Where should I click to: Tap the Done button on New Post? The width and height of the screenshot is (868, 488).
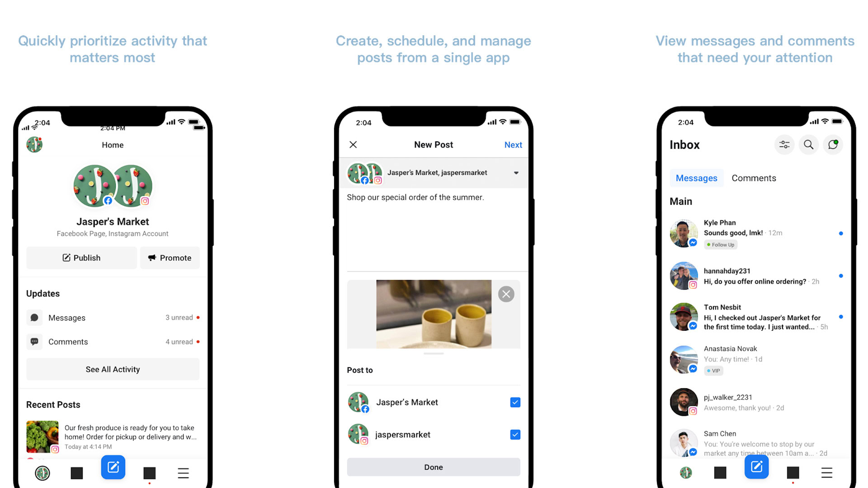pyautogui.click(x=434, y=467)
